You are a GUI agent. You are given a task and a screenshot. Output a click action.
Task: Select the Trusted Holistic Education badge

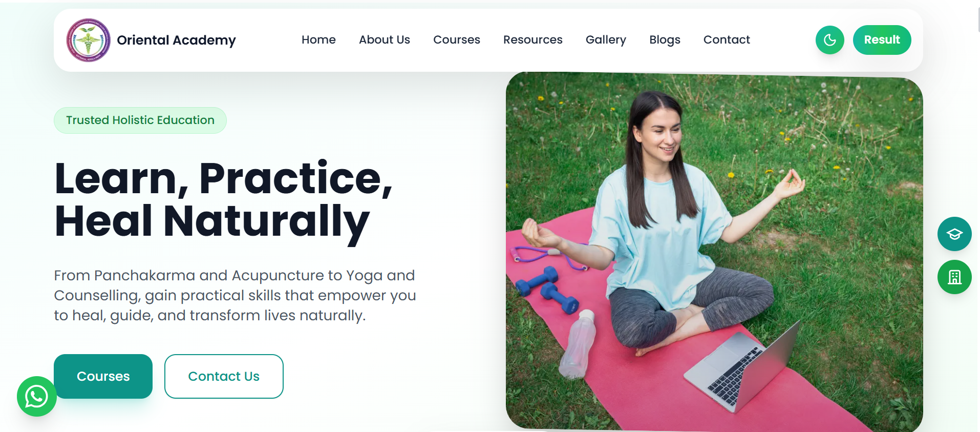click(140, 120)
